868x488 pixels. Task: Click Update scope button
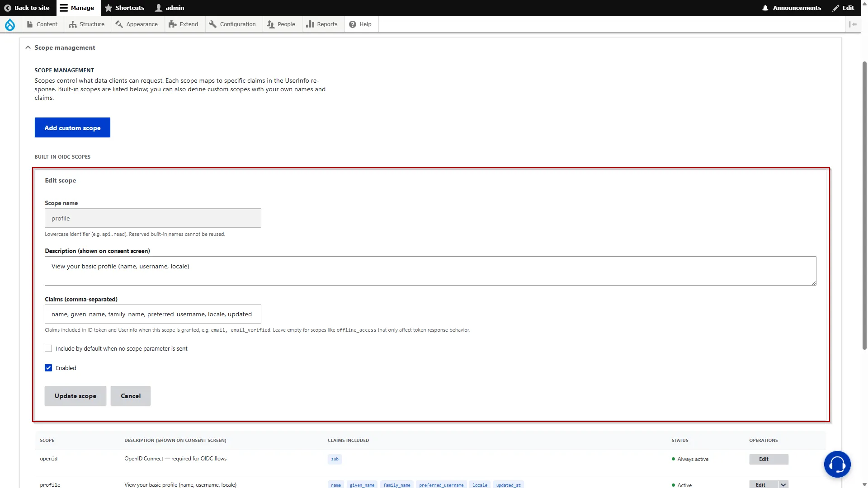(x=75, y=396)
